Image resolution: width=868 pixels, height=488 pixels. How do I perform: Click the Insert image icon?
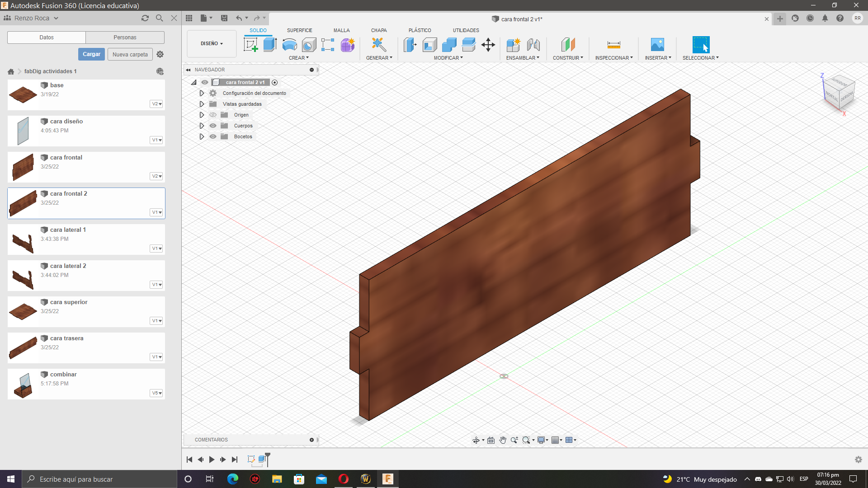tap(657, 45)
